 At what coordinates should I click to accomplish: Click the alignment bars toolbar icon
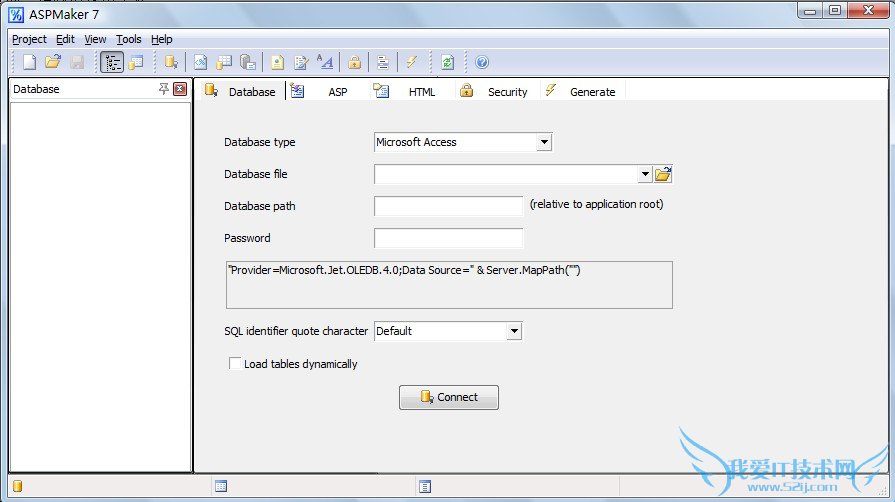click(383, 62)
